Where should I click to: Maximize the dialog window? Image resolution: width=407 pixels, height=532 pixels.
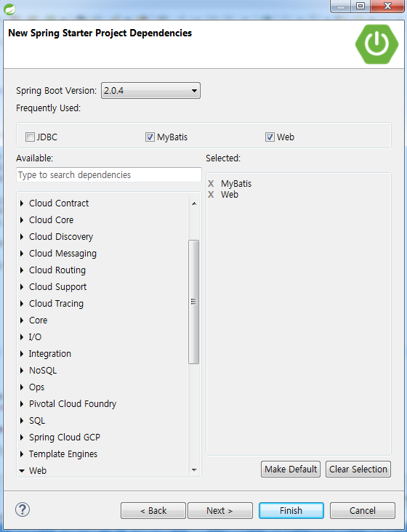pyautogui.click(x=360, y=6)
